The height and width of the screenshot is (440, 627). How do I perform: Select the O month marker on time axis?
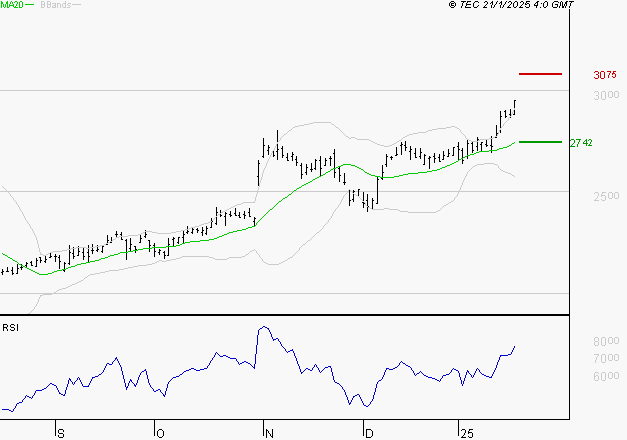click(159, 433)
